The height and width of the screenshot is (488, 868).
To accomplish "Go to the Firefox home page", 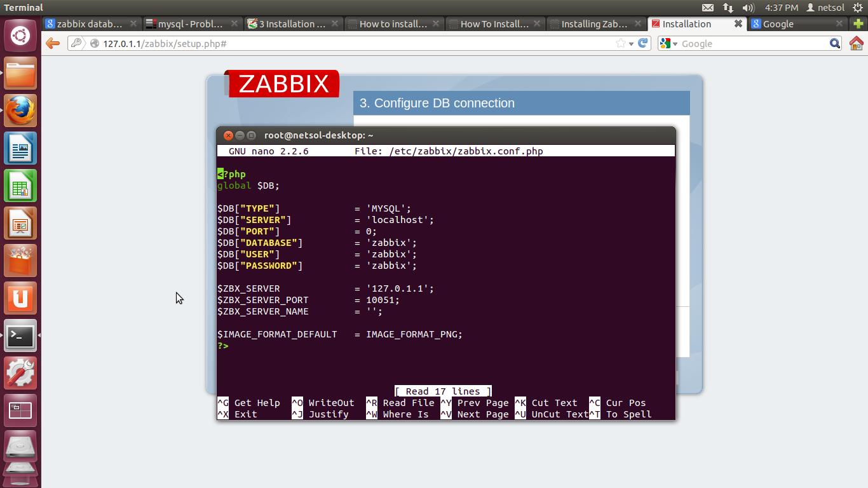I will [857, 43].
